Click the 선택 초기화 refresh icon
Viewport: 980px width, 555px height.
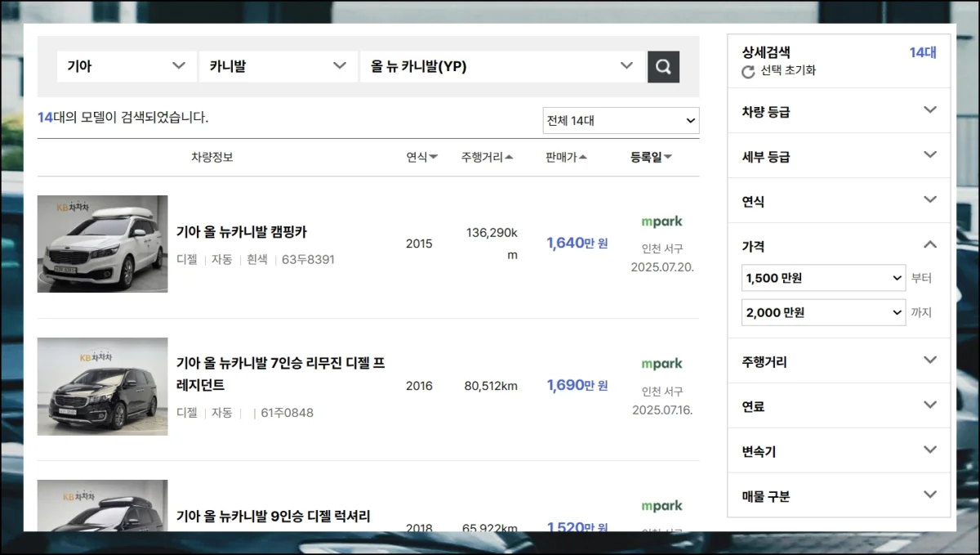748,72
